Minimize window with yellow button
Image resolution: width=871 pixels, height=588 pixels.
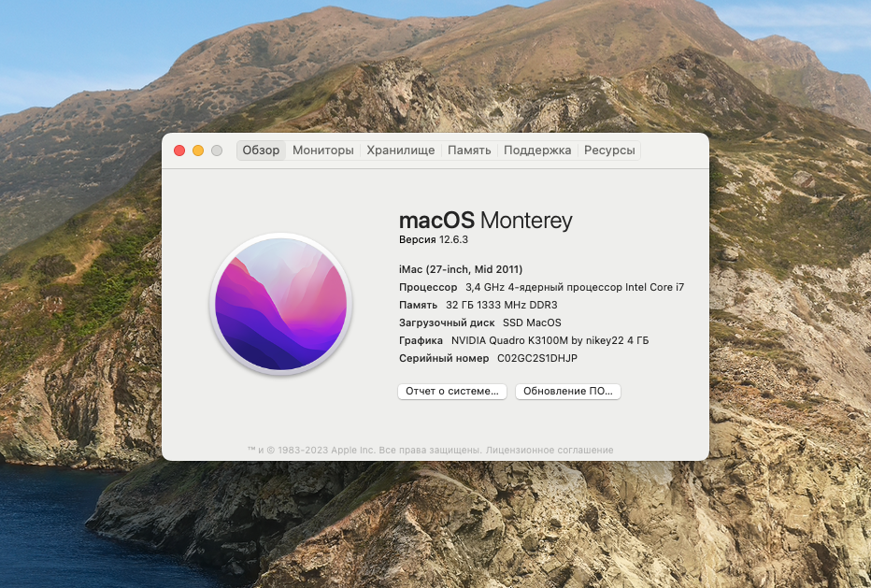pos(198,151)
